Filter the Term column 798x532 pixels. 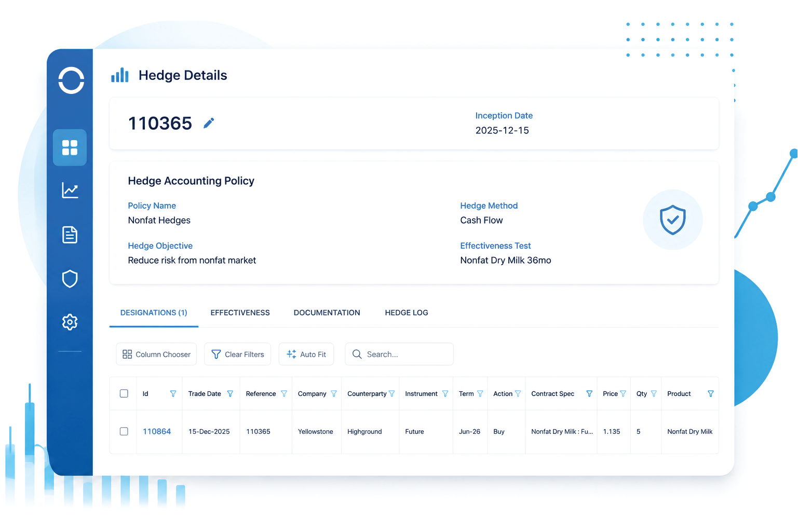pyautogui.click(x=480, y=394)
